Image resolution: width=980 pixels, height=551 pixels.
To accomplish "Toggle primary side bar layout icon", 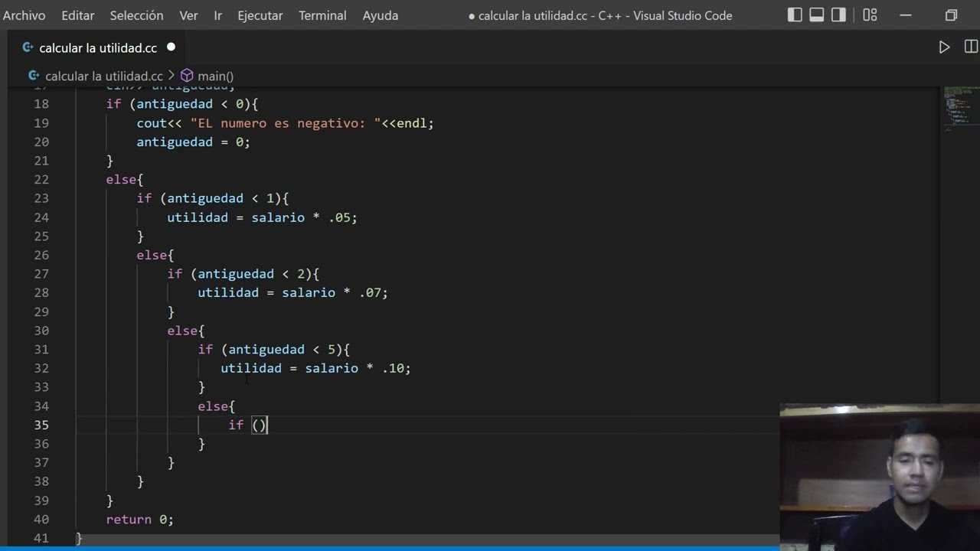I will [x=795, y=15].
